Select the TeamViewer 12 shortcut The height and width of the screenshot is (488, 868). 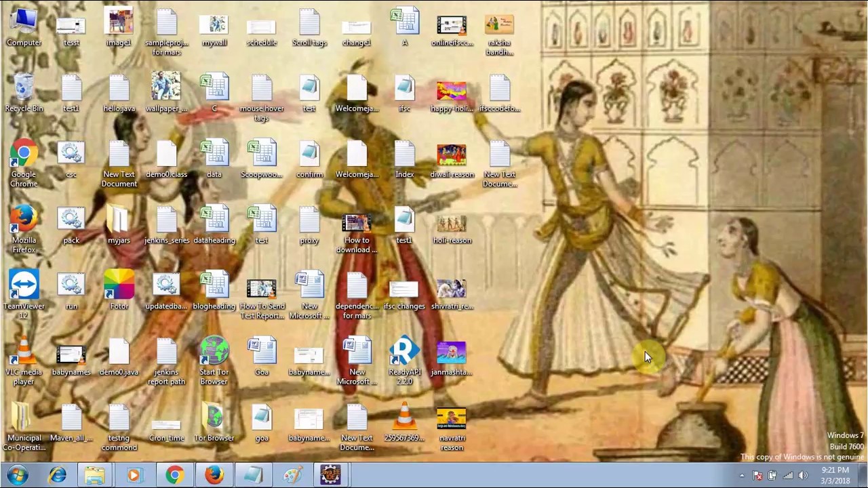pyautogui.click(x=24, y=295)
